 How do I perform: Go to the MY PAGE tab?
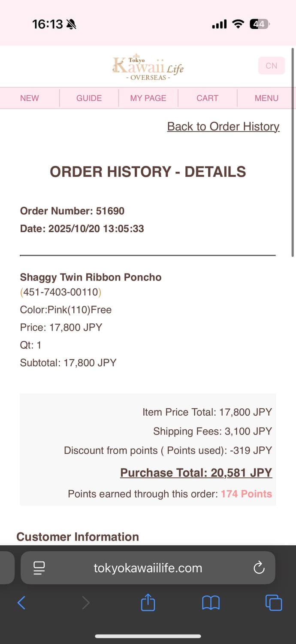click(x=148, y=98)
